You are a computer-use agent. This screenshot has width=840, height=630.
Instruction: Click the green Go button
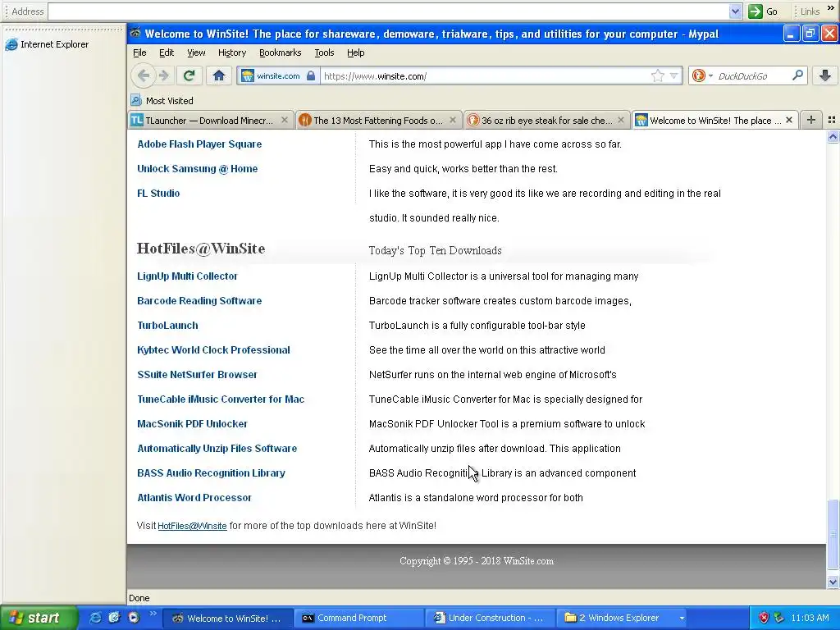[x=763, y=11]
